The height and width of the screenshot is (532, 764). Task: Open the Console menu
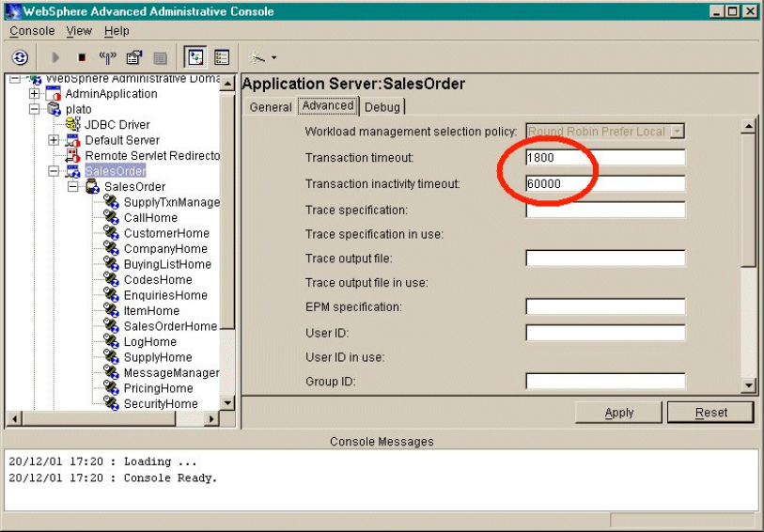tap(32, 31)
